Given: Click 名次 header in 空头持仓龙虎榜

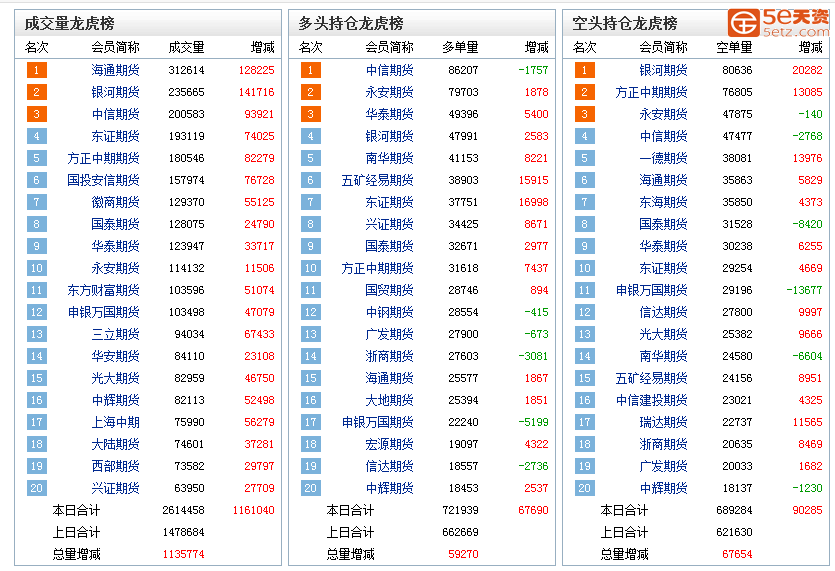Looking at the screenshot, I should [x=584, y=47].
